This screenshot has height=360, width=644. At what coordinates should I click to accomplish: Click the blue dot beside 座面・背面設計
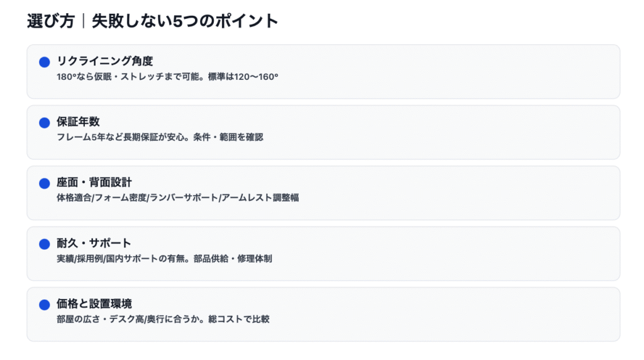point(44,184)
